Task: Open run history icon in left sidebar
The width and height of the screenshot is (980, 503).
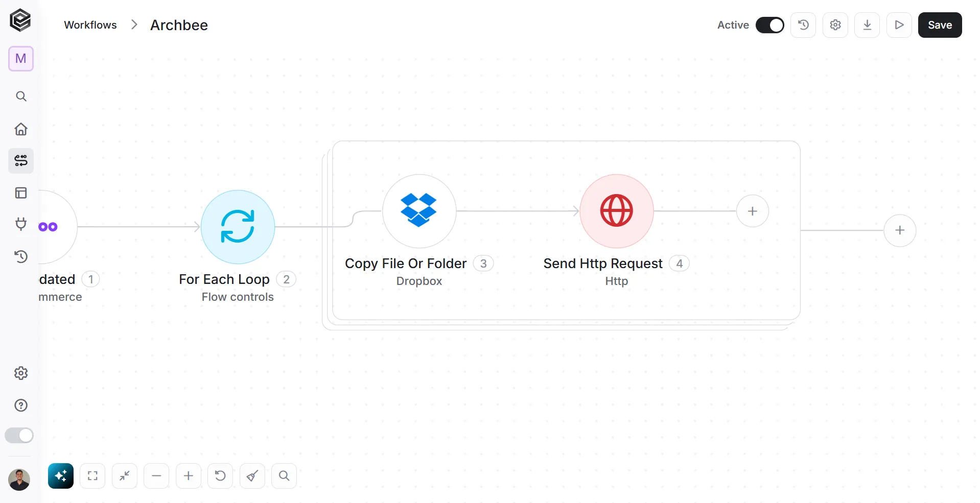Action: coord(21,256)
